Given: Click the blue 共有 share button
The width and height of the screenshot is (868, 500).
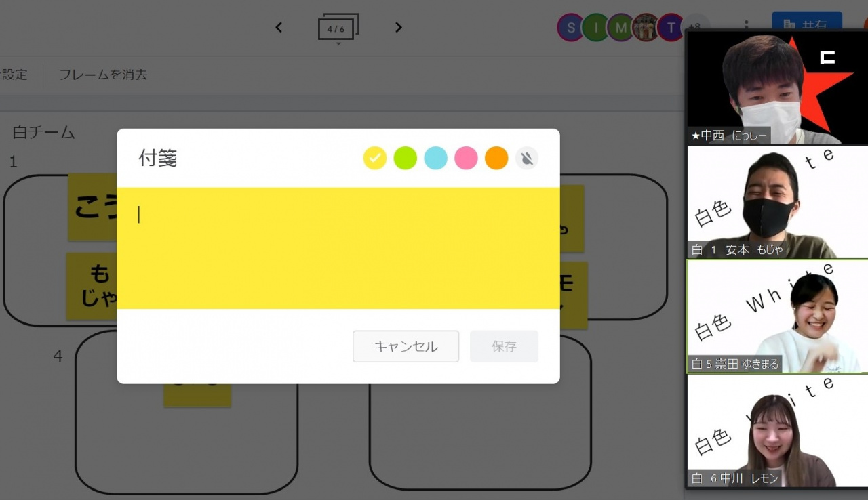Looking at the screenshot, I should coord(806,23).
